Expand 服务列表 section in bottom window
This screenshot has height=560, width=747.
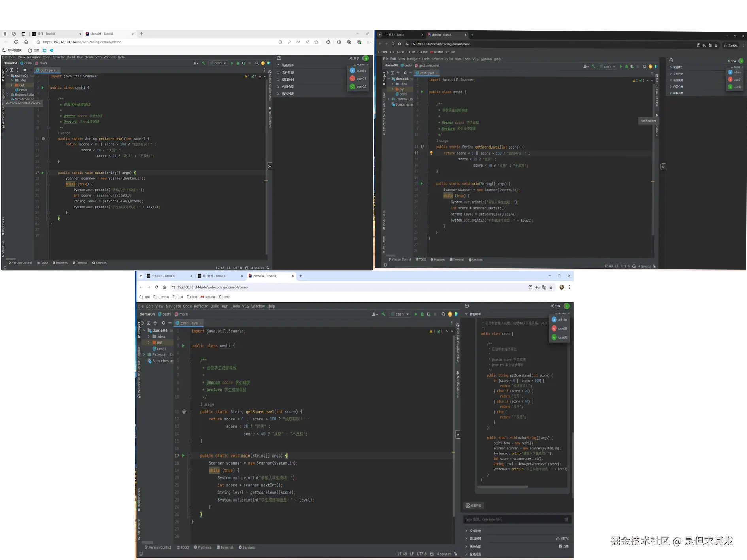466,554
